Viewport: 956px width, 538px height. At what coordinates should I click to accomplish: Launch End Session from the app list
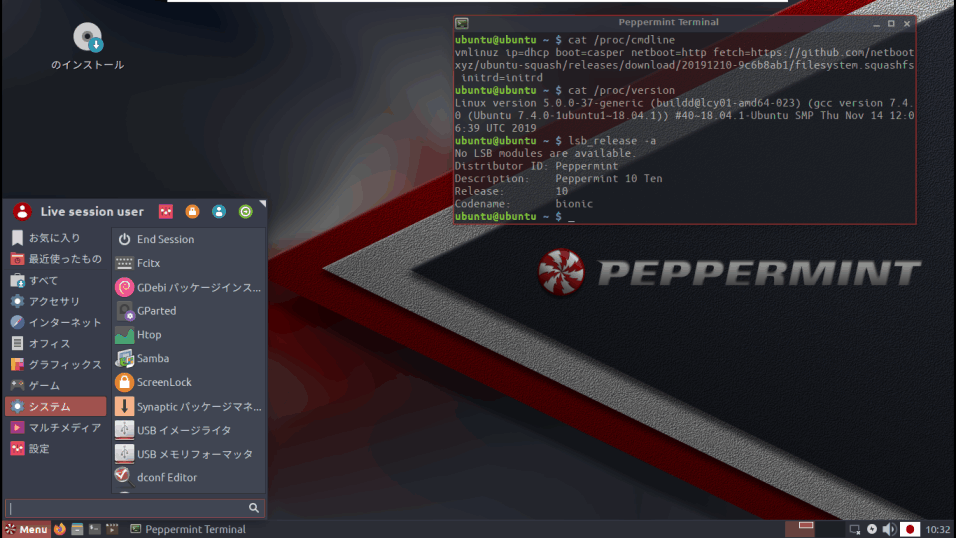pyautogui.click(x=188, y=239)
